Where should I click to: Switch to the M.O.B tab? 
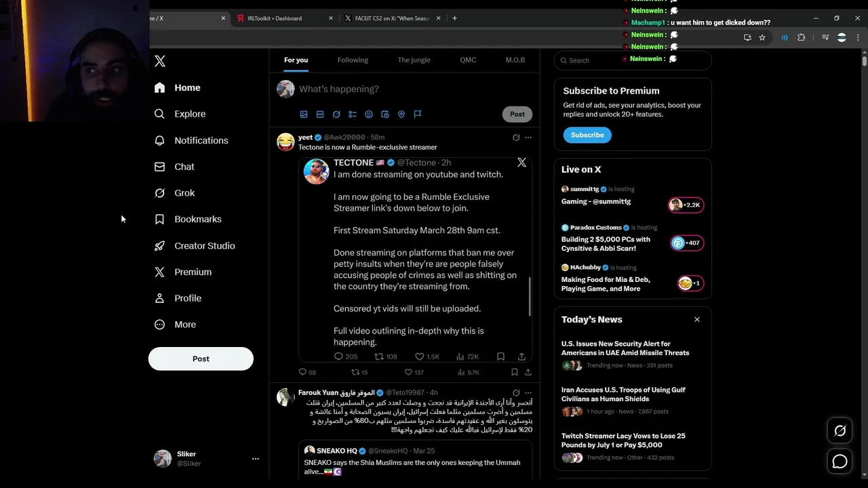tap(515, 60)
